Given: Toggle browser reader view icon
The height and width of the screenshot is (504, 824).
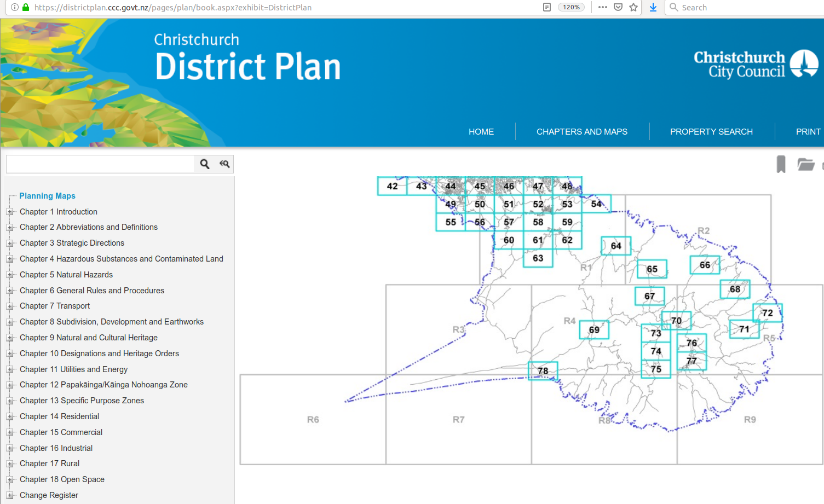Looking at the screenshot, I should (x=546, y=7).
